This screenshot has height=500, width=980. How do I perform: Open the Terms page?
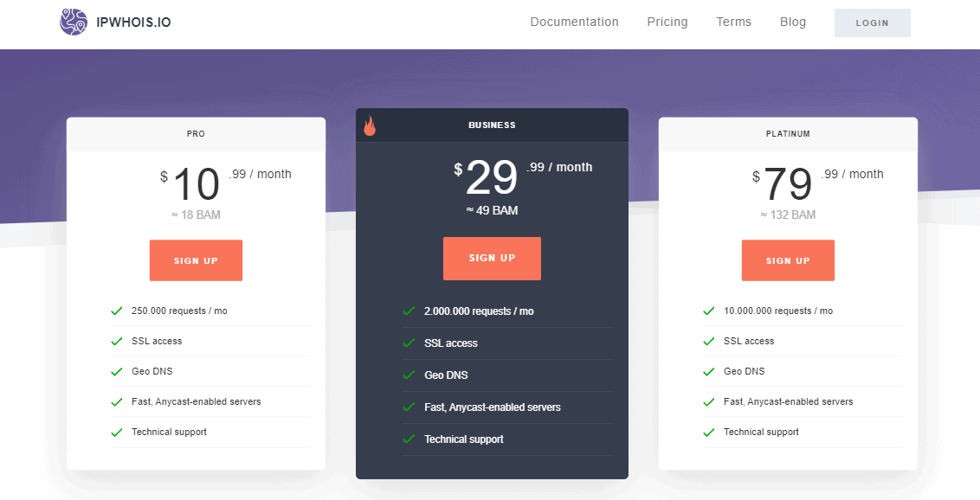734,22
